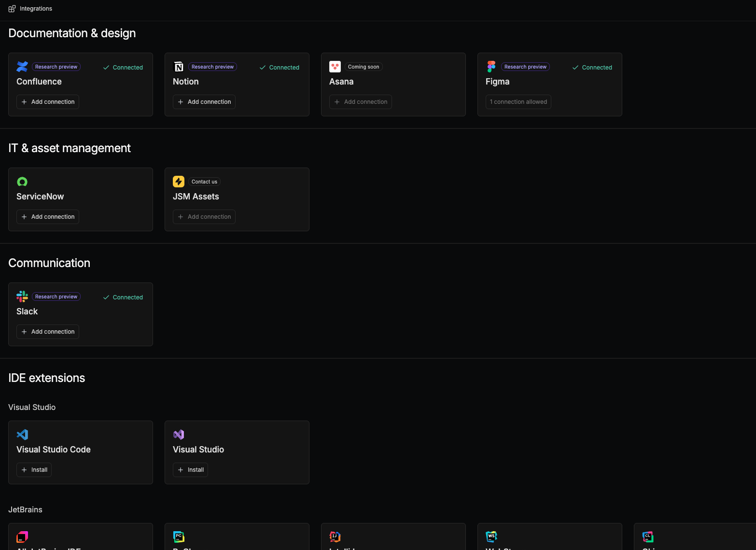Click the PyCharm PC logo icon
The image size is (756, 550).
pos(179,537)
